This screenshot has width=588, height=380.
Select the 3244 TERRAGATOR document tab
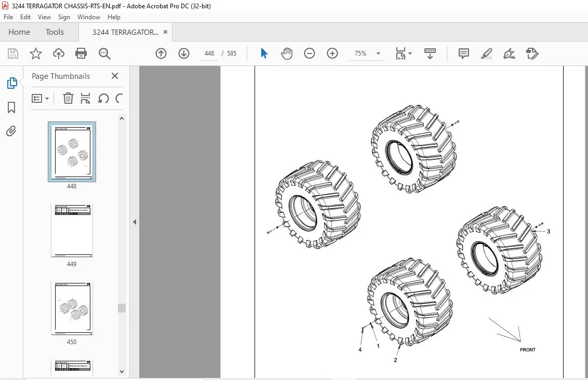(x=125, y=32)
